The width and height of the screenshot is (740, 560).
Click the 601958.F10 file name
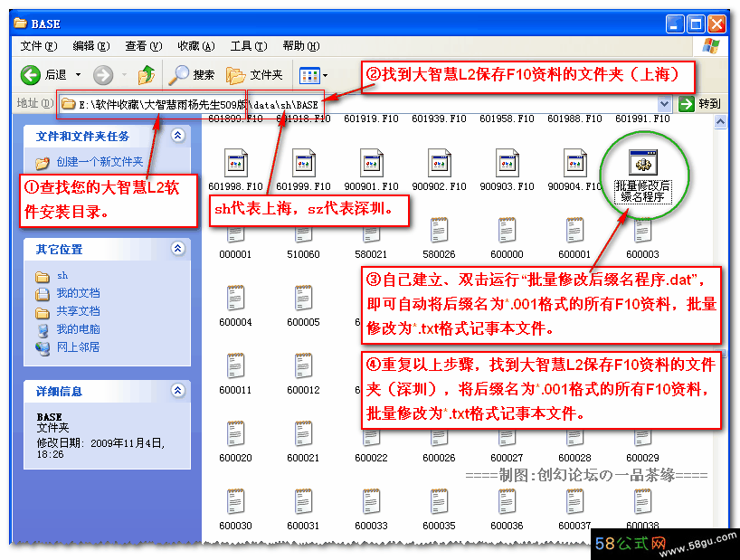coord(508,119)
